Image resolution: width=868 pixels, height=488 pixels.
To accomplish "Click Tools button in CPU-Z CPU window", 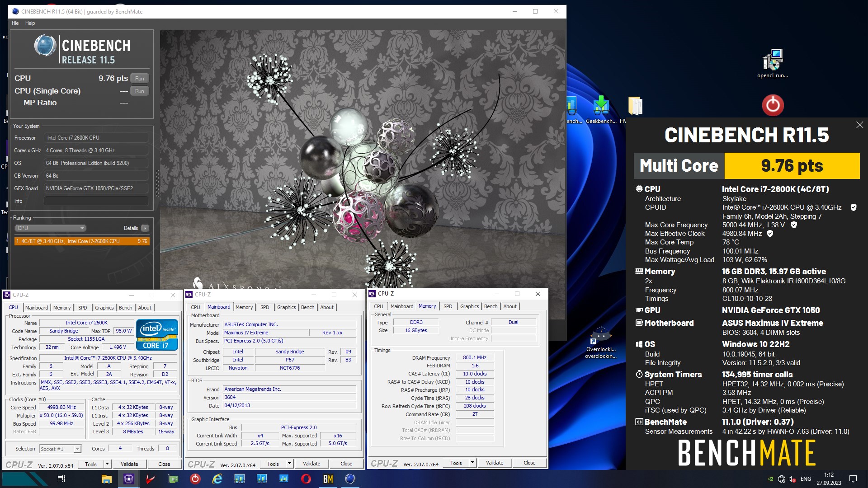I will pyautogui.click(x=91, y=464).
